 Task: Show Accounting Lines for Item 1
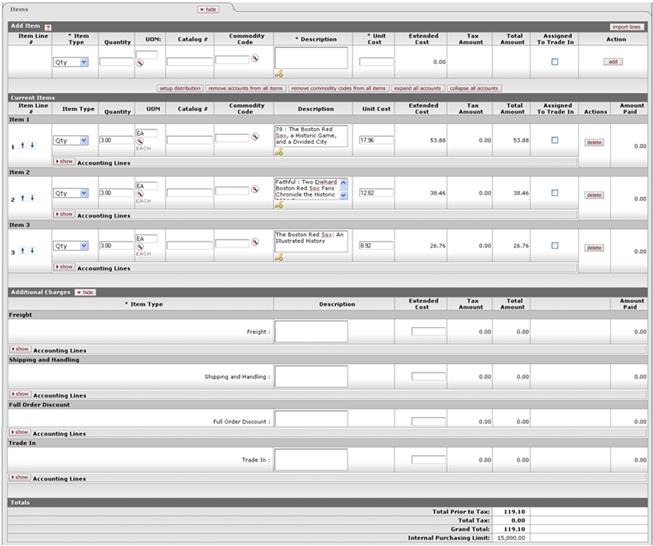(x=64, y=162)
